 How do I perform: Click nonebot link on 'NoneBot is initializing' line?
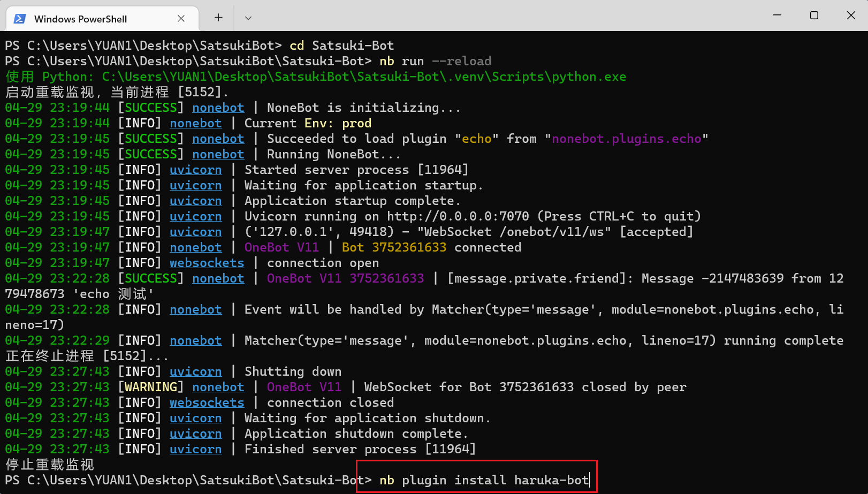tap(218, 108)
